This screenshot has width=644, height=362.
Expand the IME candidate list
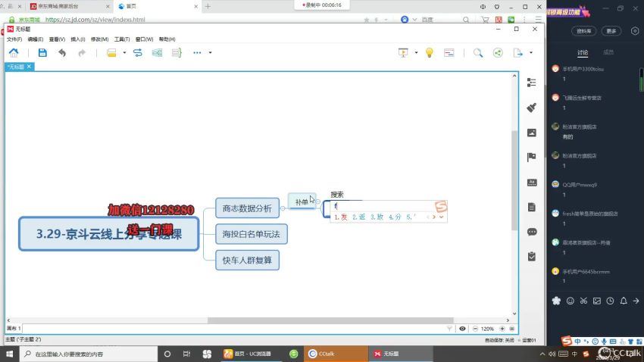tap(442, 217)
